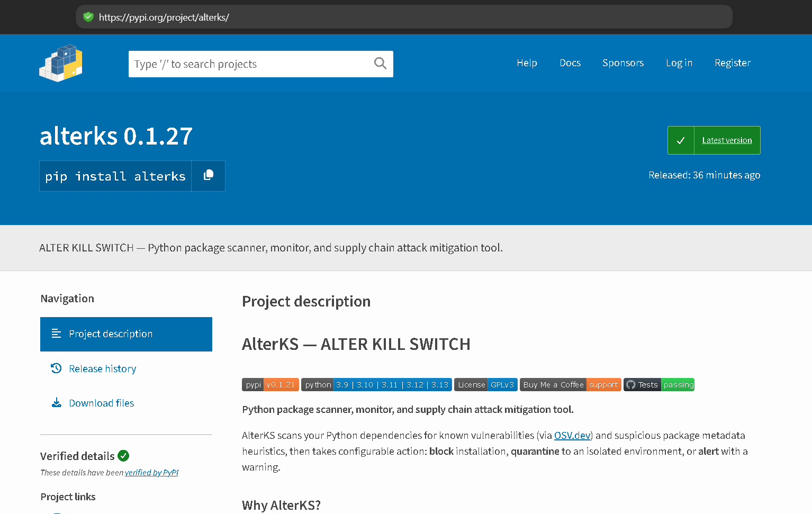Screen dimensions: 812x514
Task: Open the Latest version link
Action: pyautogui.click(x=727, y=140)
